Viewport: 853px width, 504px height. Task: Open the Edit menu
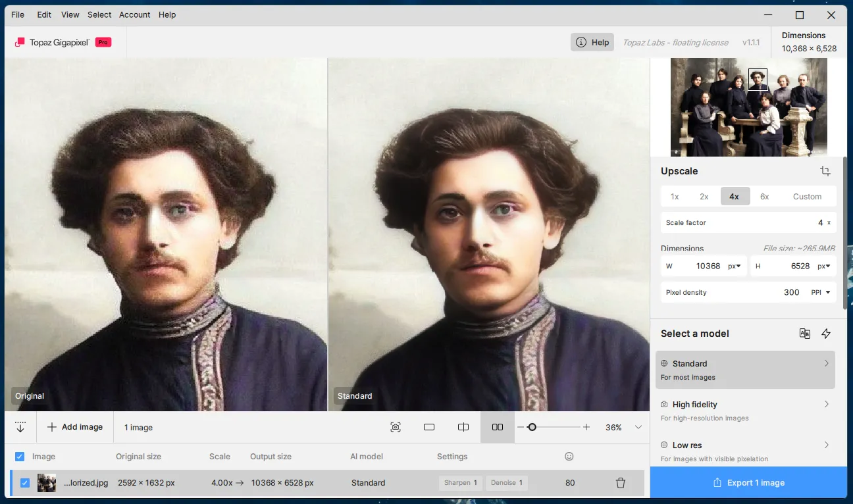pos(44,14)
